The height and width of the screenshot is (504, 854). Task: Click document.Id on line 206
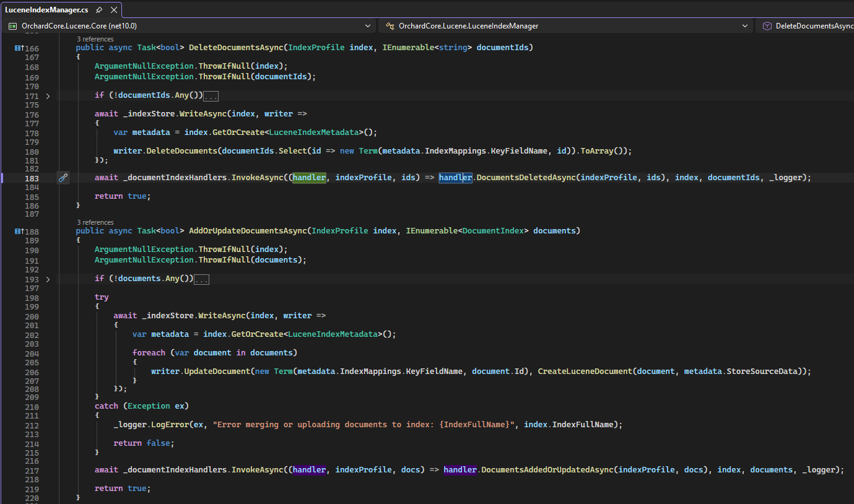coord(500,371)
